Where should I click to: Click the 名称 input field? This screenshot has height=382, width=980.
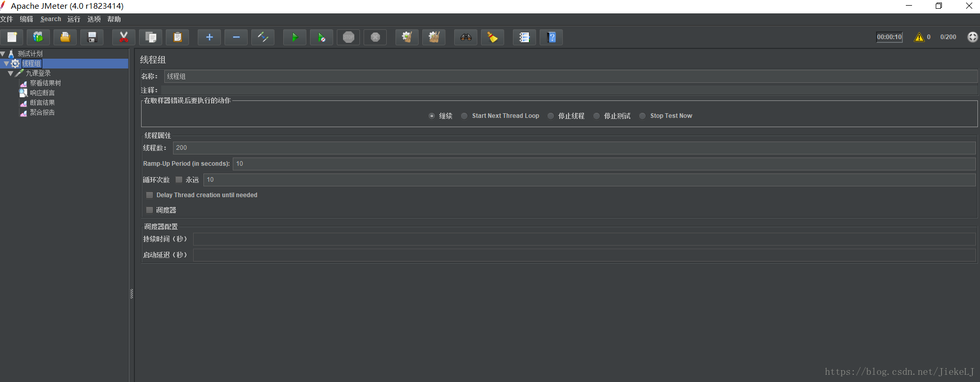[571, 76]
